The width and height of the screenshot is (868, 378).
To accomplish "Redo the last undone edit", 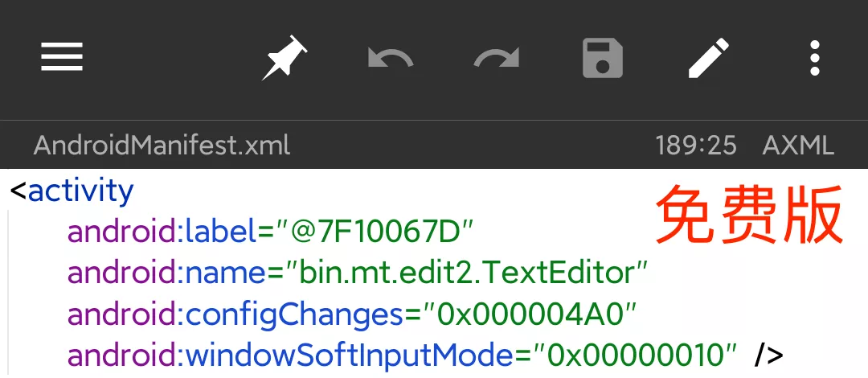I will coord(497,58).
